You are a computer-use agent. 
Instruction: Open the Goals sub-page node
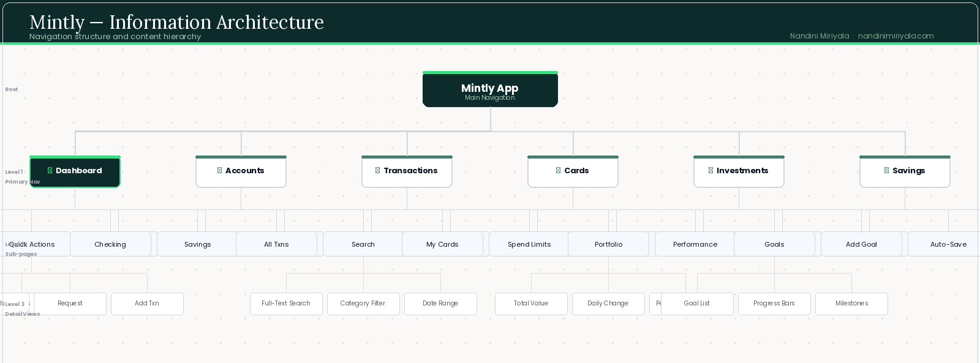tap(774, 244)
